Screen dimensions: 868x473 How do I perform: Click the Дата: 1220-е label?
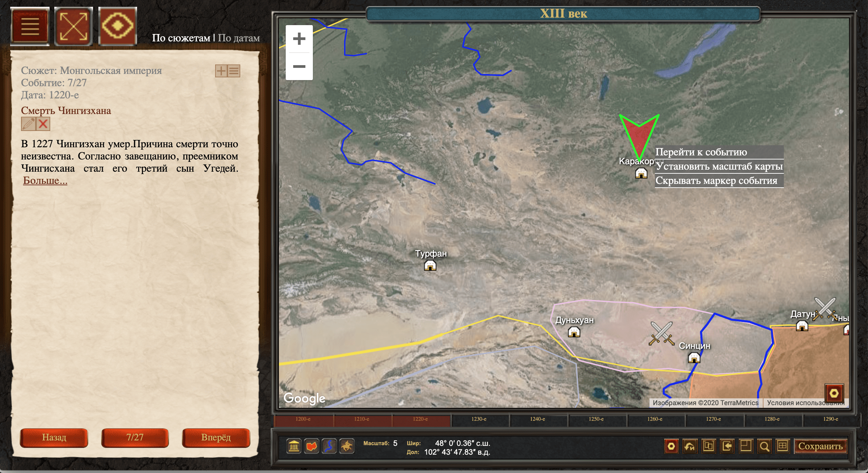[x=50, y=95]
